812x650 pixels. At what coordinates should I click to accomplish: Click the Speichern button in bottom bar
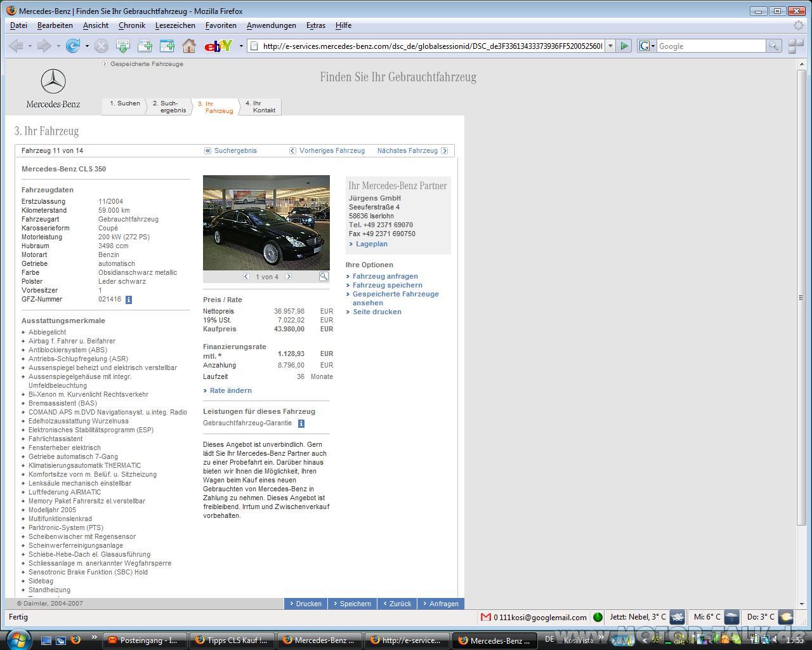click(x=352, y=604)
